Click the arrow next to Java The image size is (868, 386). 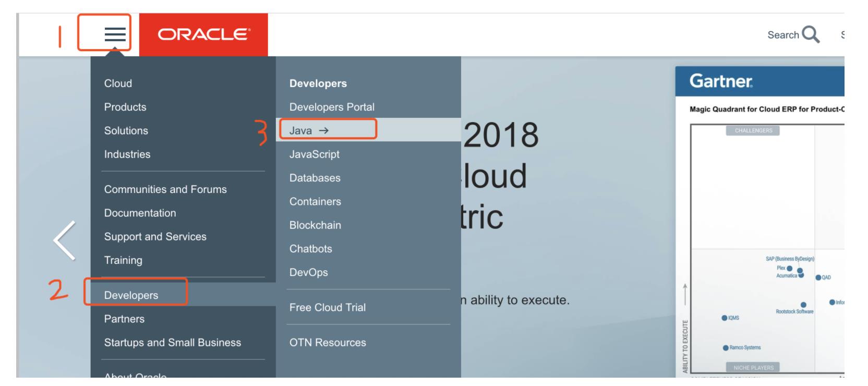click(324, 130)
